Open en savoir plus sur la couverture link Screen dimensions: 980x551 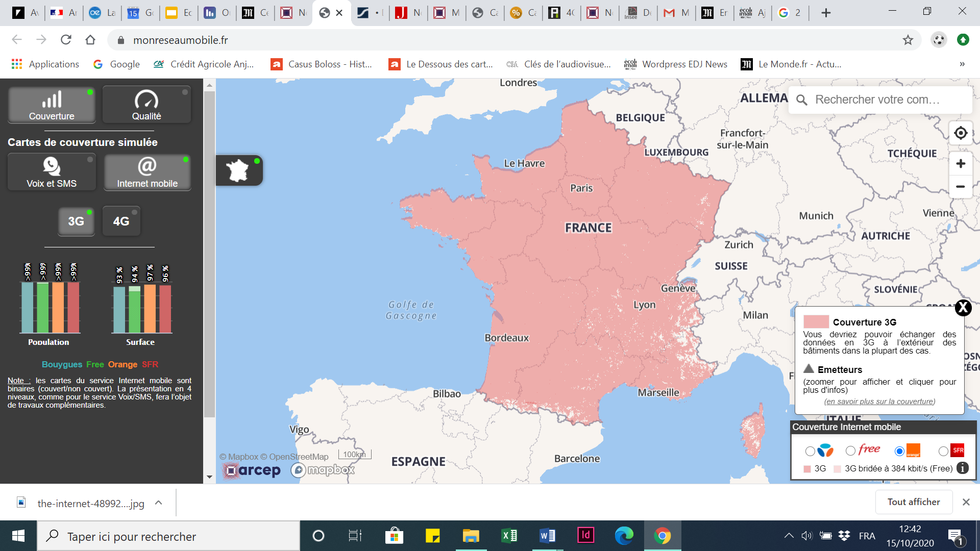[x=879, y=402]
